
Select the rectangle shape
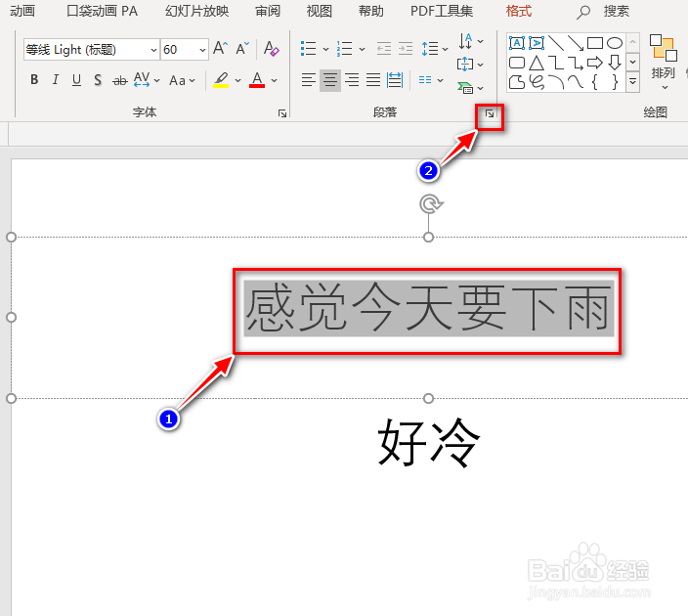pyautogui.click(x=595, y=43)
